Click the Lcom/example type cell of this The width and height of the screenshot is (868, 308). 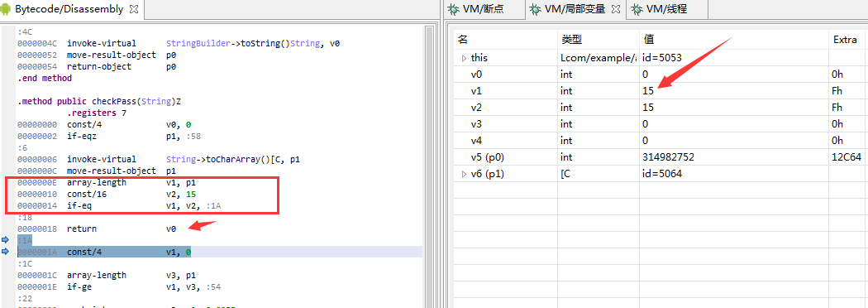pos(598,58)
